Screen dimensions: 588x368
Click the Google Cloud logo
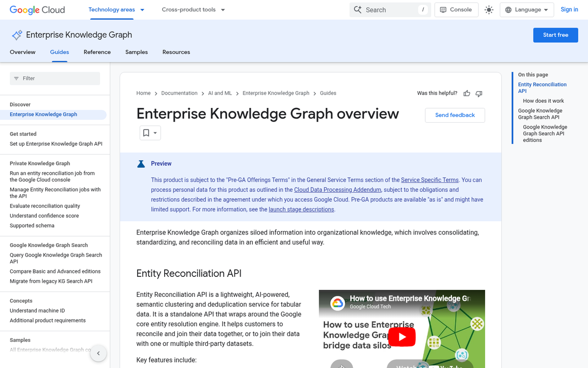[37, 10]
